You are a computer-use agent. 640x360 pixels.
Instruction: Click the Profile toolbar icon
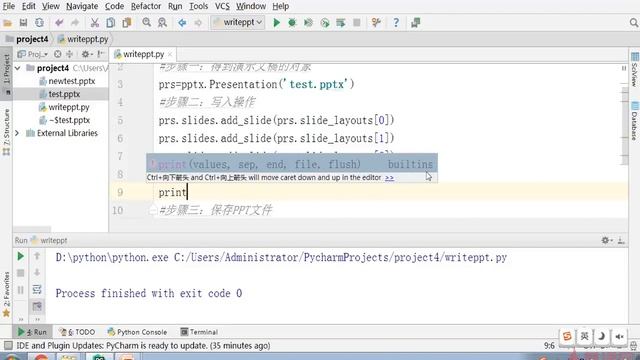(x=325, y=23)
